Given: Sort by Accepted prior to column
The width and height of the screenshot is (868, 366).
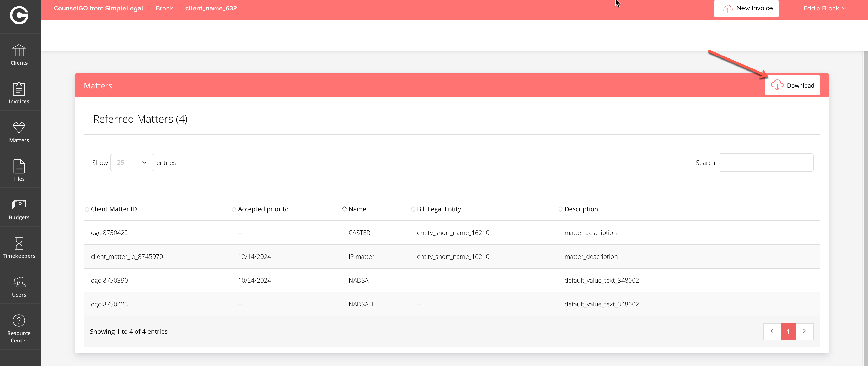Looking at the screenshot, I should [263, 209].
